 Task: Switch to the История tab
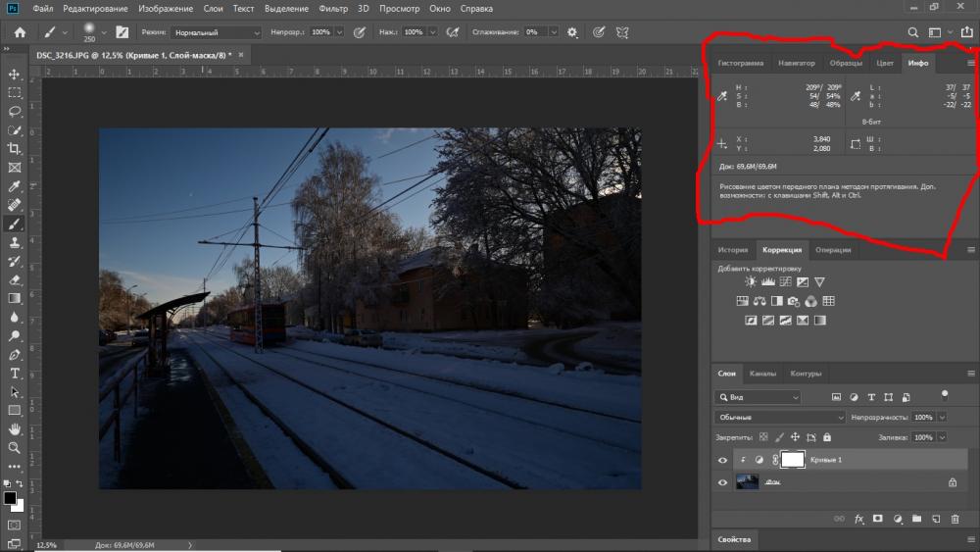tap(732, 249)
